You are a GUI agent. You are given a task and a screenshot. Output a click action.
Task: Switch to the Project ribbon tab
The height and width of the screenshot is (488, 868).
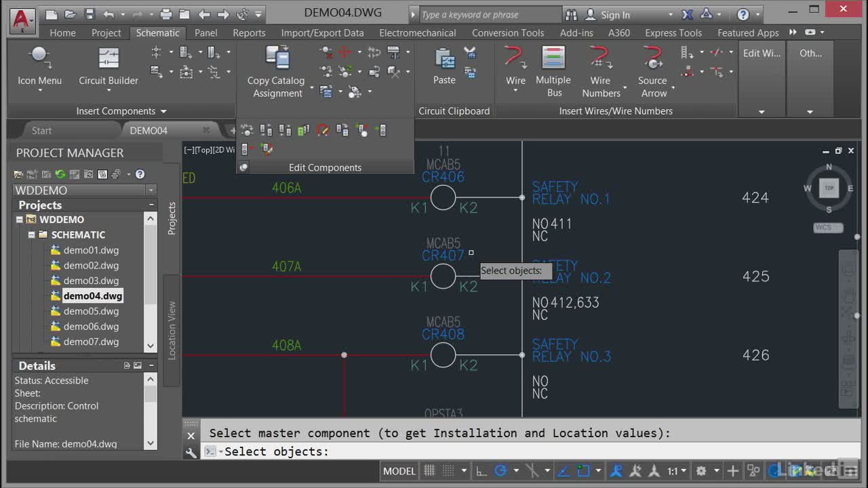tap(106, 33)
